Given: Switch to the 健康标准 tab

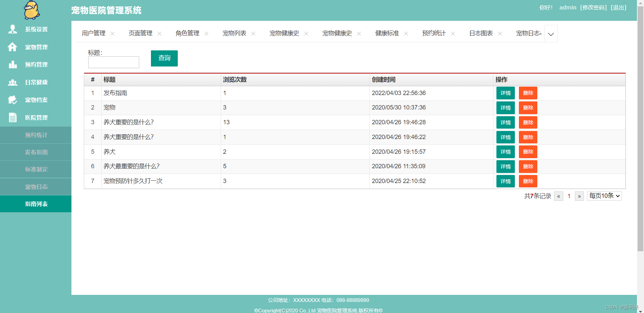Looking at the screenshot, I should coord(387,33).
